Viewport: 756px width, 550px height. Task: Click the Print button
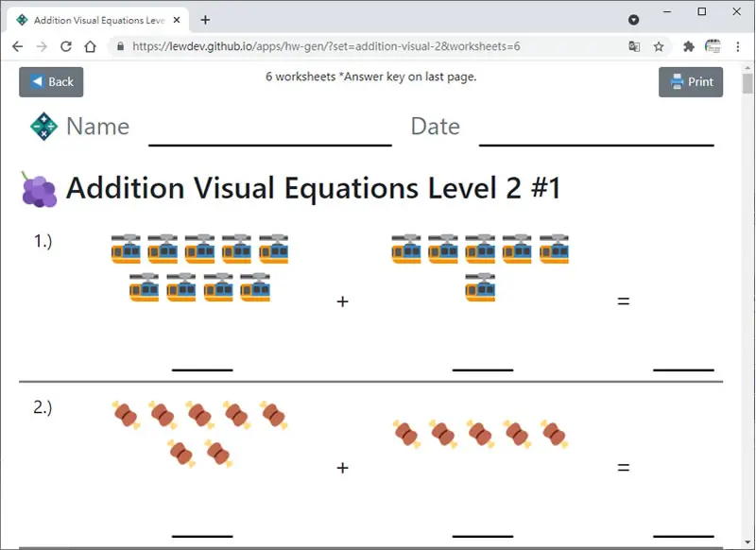click(691, 82)
